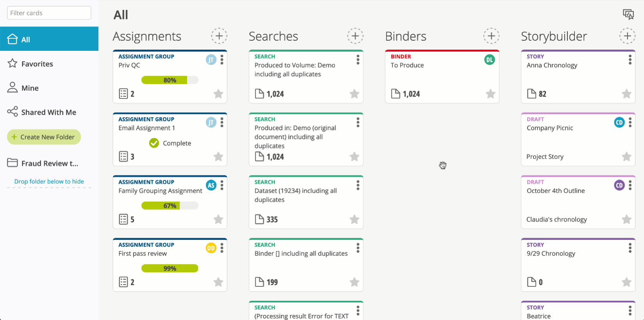The width and height of the screenshot is (644, 320).
Task: Click the CD avatar on Company Picnic draft
Action: [619, 123]
